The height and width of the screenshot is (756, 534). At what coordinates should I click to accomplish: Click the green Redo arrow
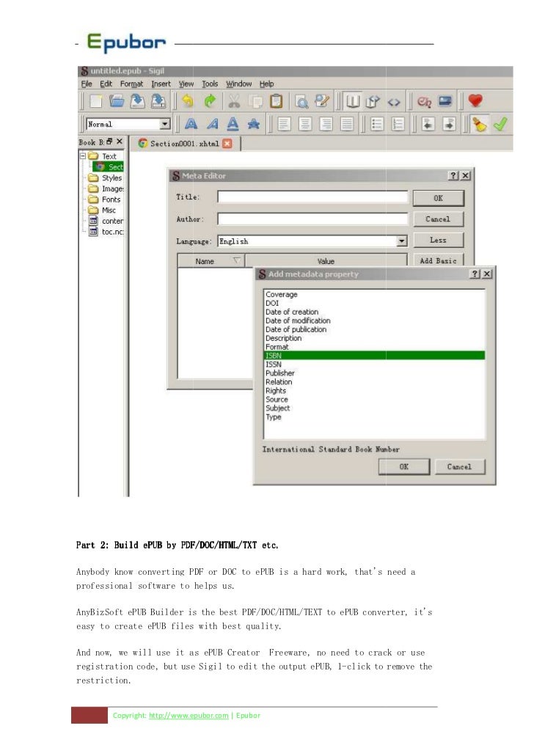pos(209,100)
